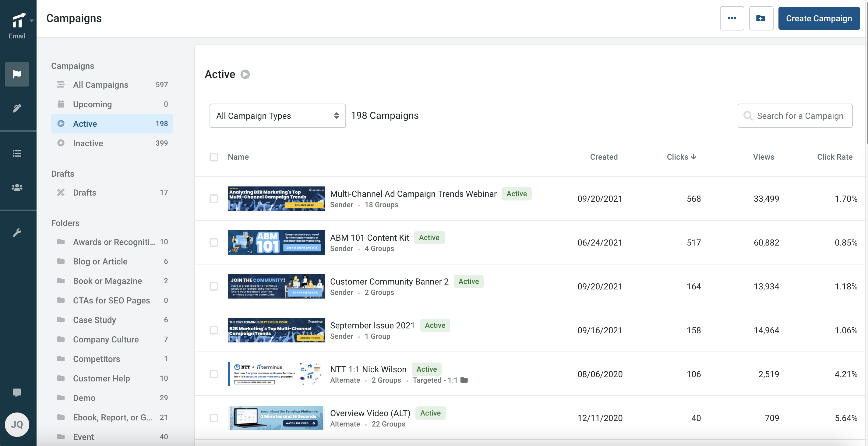Toggle the select-all checkbox in header
The image size is (868, 446).
pos(213,157)
